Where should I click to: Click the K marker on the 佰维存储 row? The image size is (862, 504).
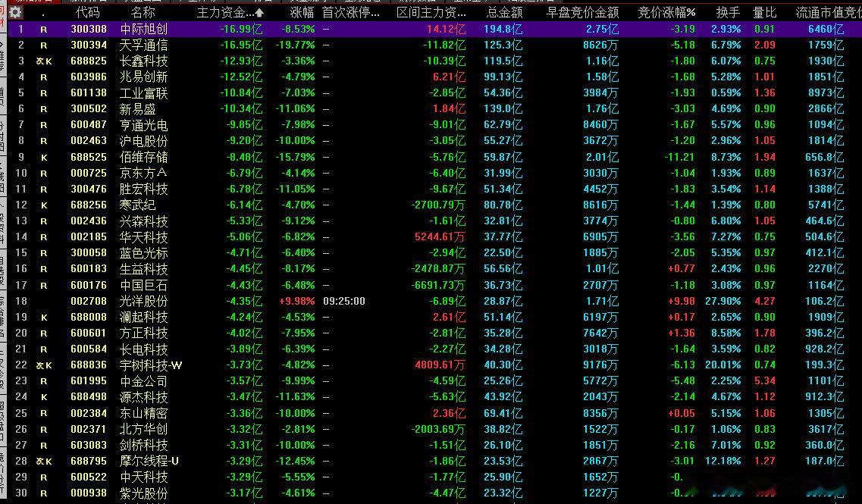44,158
